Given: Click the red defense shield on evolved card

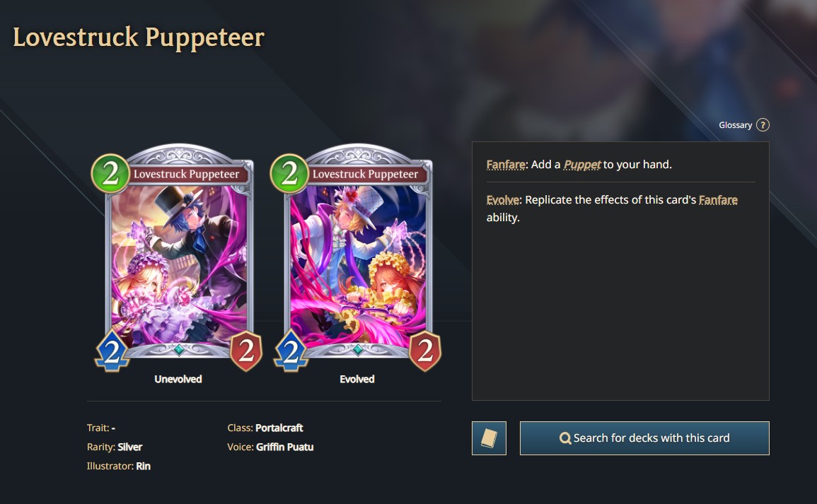Looking at the screenshot, I should (425, 351).
